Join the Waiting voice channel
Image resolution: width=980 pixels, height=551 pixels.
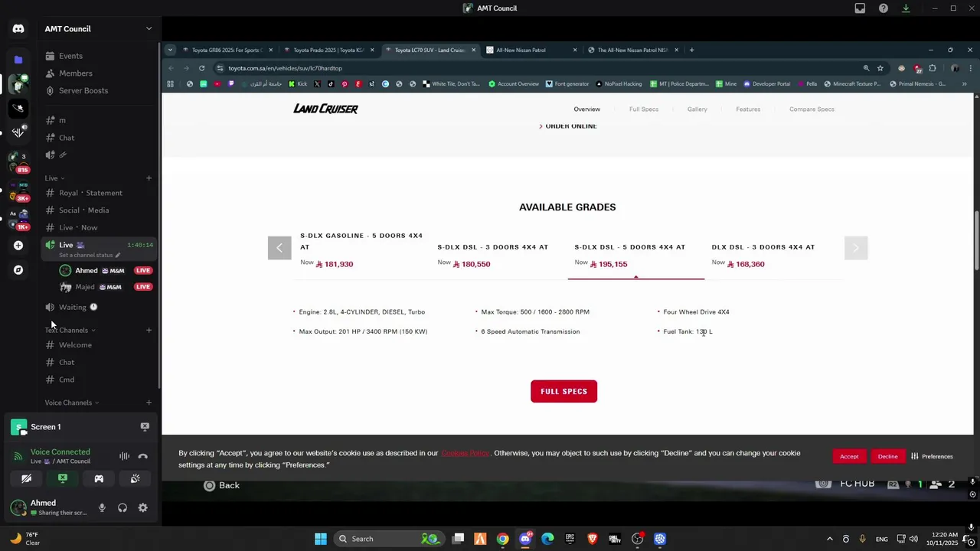click(73, 308)
